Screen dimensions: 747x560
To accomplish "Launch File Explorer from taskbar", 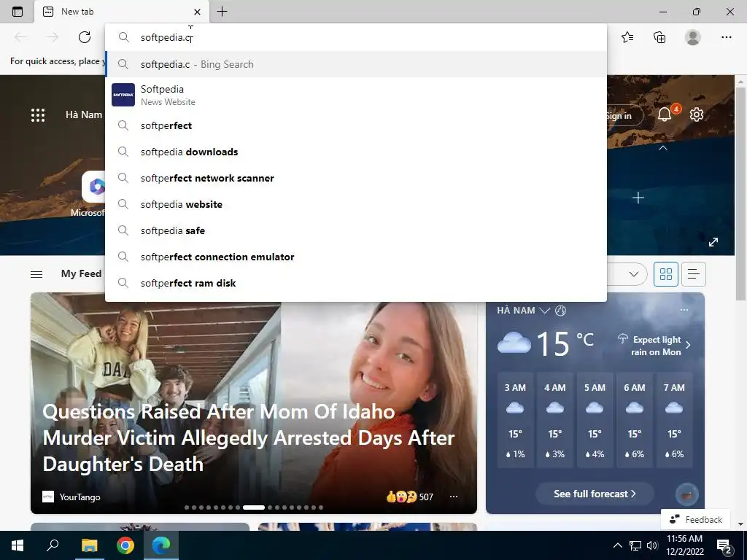I will (89, 545).
